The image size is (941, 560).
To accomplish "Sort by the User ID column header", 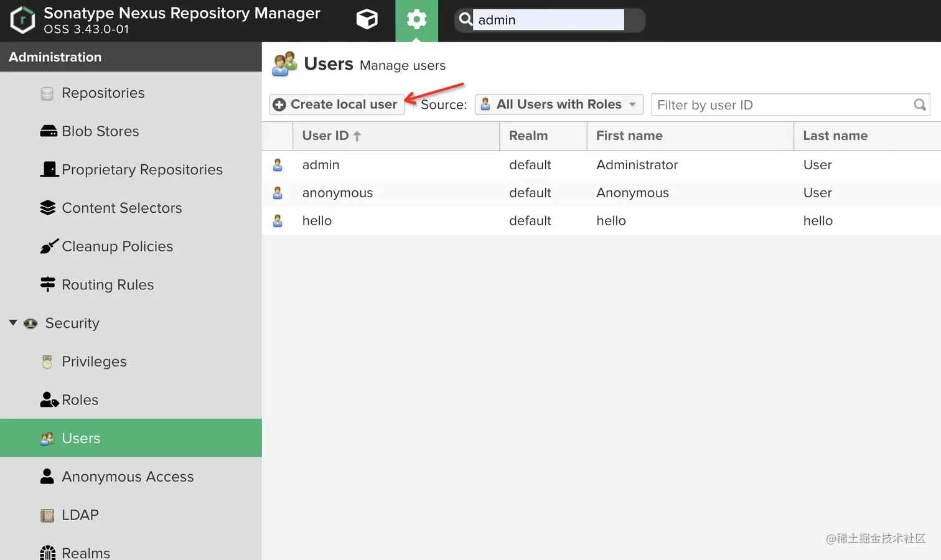I will [x=396, y=136].
